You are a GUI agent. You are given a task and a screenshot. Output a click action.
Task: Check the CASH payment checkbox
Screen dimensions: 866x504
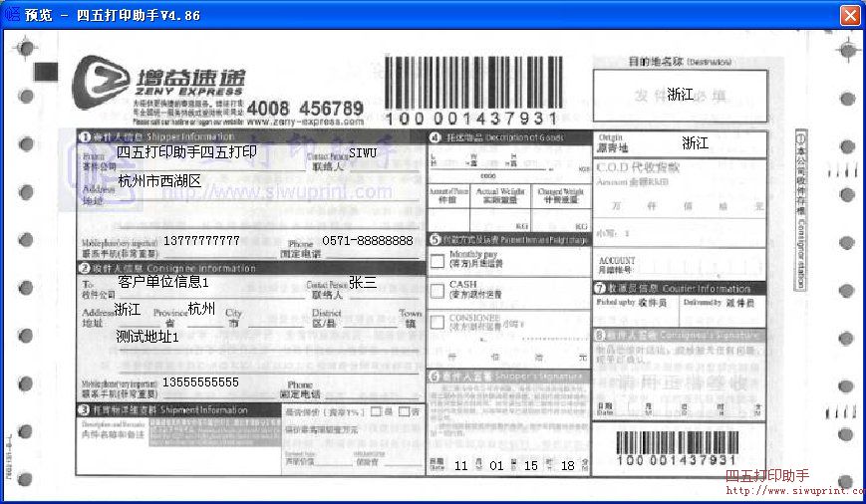[x=436, y=290]
